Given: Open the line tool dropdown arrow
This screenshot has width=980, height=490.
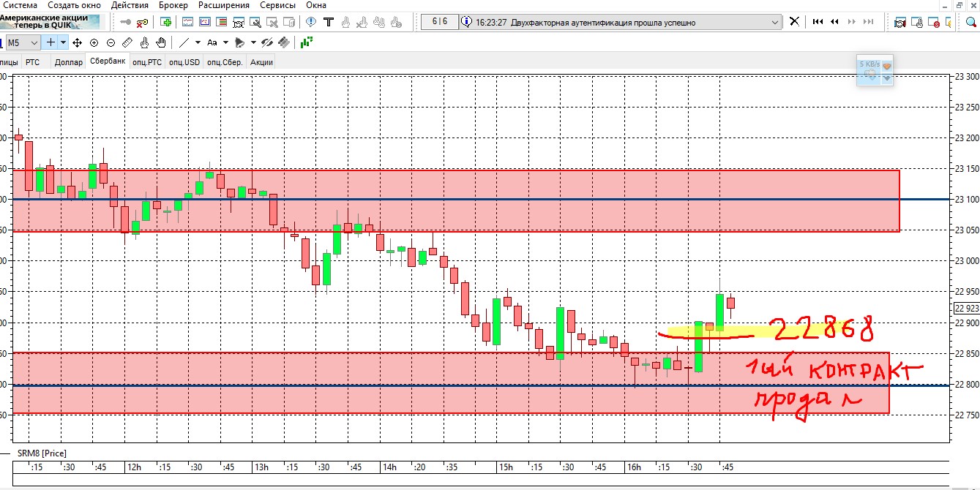Looking at the screenshot, I should (198, 42).
